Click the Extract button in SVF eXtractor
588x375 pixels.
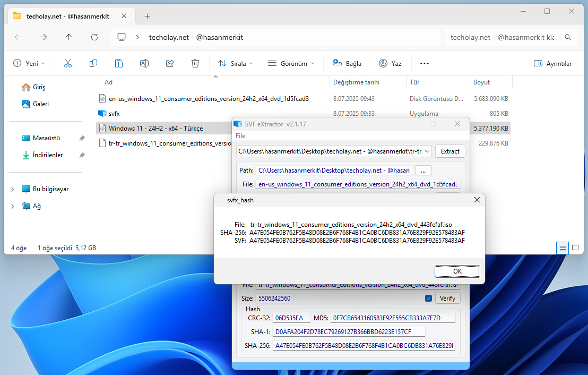tap(450, 151)
